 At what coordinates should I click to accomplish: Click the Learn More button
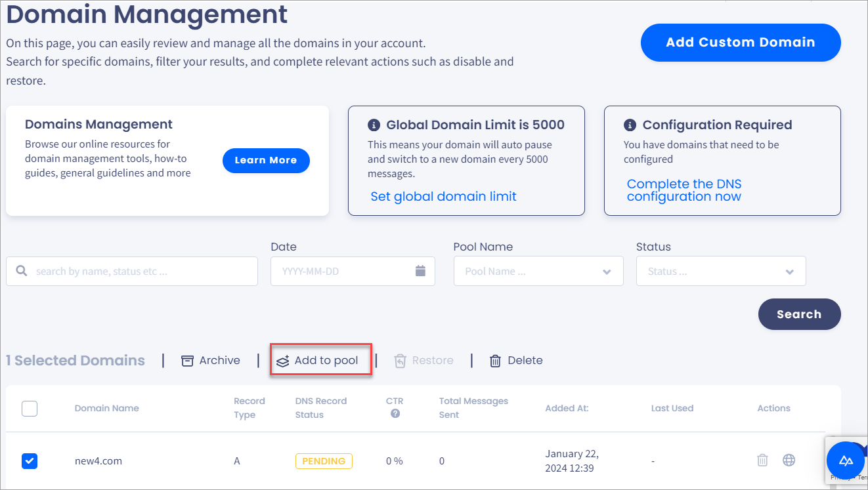(x=266, y=160)
